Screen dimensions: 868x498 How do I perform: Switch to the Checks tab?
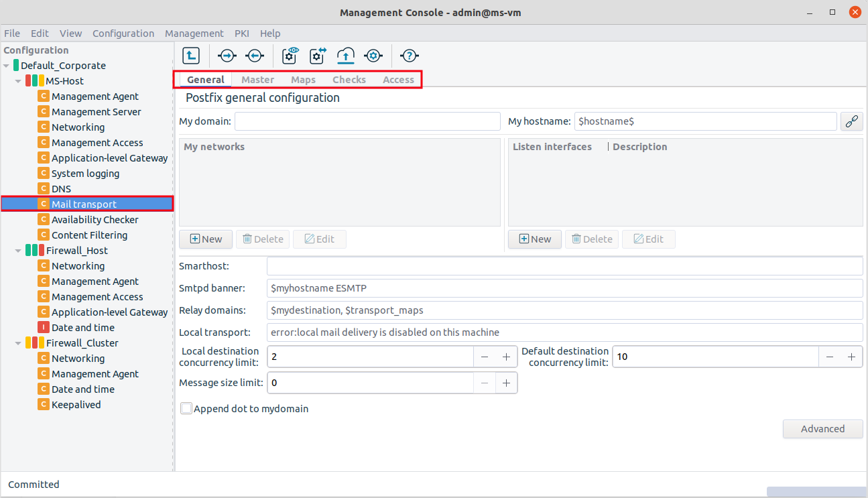349,80
